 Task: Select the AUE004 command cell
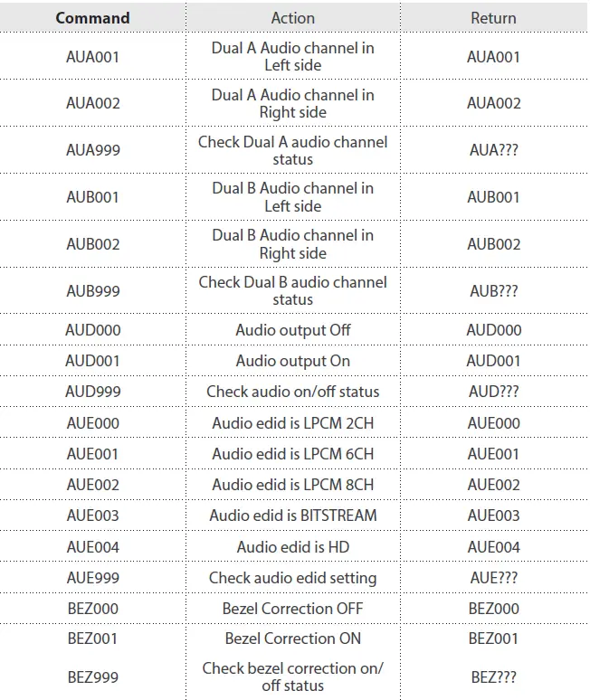(92, 547)
